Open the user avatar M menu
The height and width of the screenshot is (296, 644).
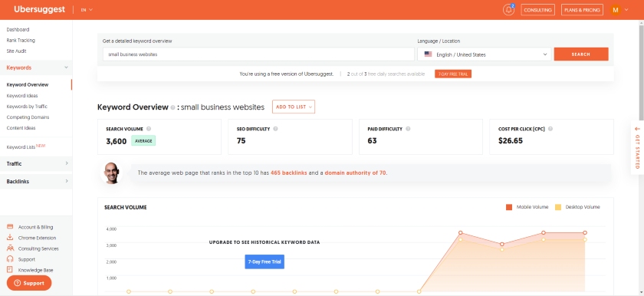[x=615, y=10]
